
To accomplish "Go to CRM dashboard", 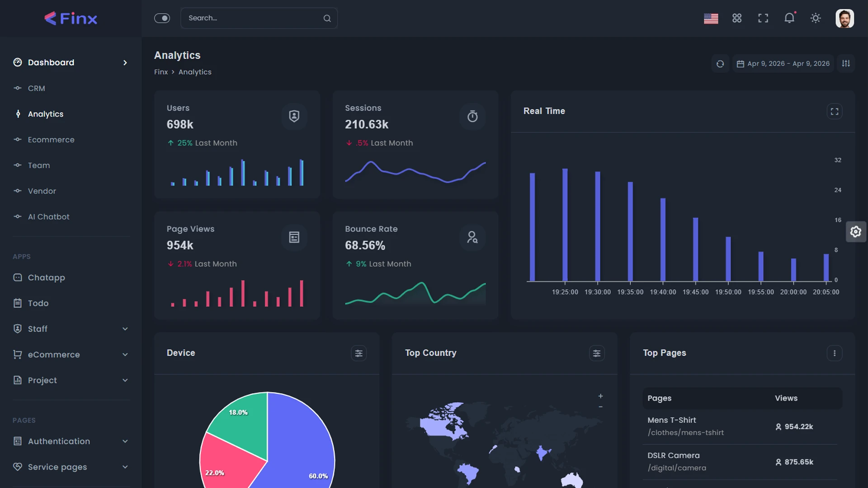I will point(36,88).
